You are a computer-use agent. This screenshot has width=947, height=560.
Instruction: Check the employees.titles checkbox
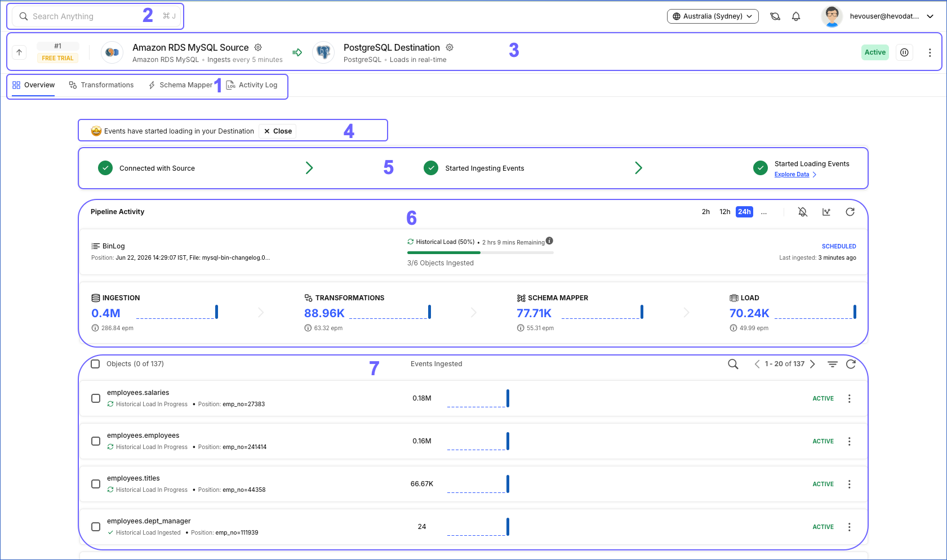[96, 484]
